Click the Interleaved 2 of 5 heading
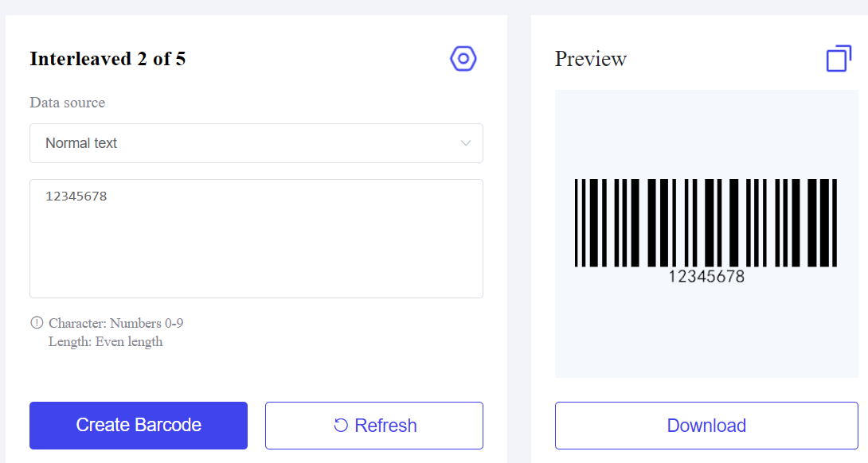This screenshot has width=868, height=463. click(x=108, y=59)
